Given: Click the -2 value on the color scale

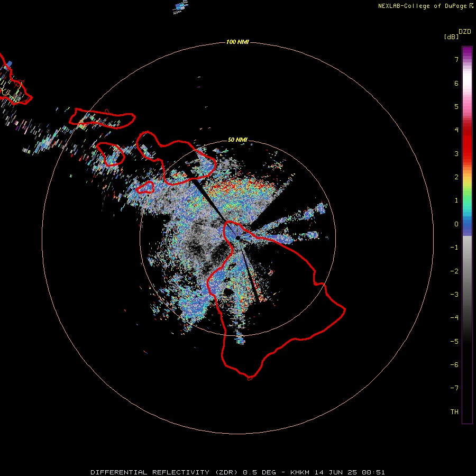Looking at the screenshot, I should coord(454,271).
